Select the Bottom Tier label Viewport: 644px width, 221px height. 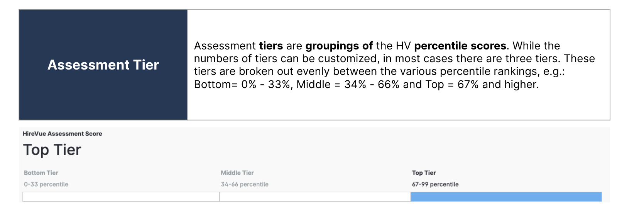point(41,173)
